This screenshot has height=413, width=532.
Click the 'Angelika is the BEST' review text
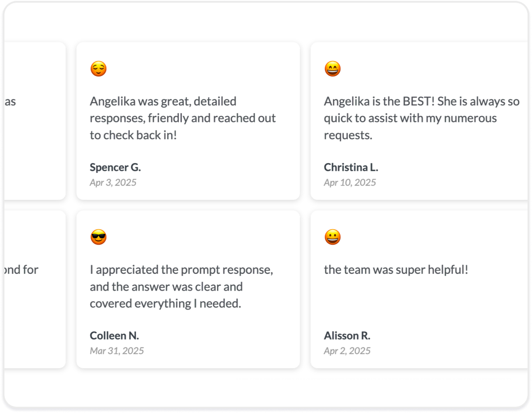click(x=422, y=118)
